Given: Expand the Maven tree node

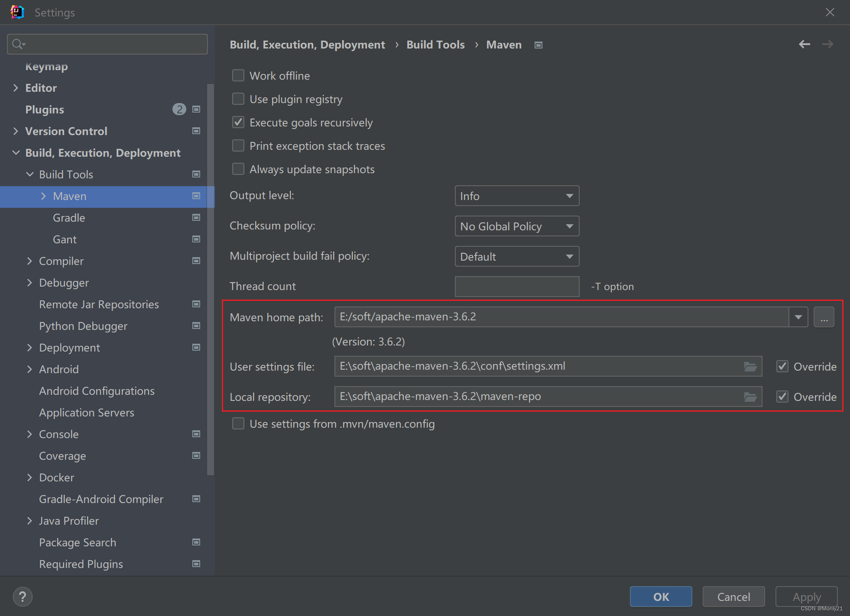Looking at the screenshot, I should pyautogui.click(x=43, y=196).
